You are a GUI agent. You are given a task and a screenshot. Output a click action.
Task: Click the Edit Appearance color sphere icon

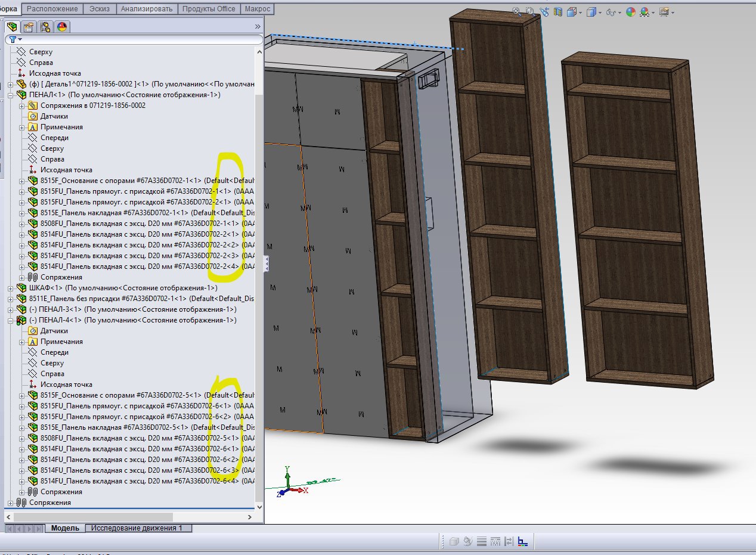(630, 11)
